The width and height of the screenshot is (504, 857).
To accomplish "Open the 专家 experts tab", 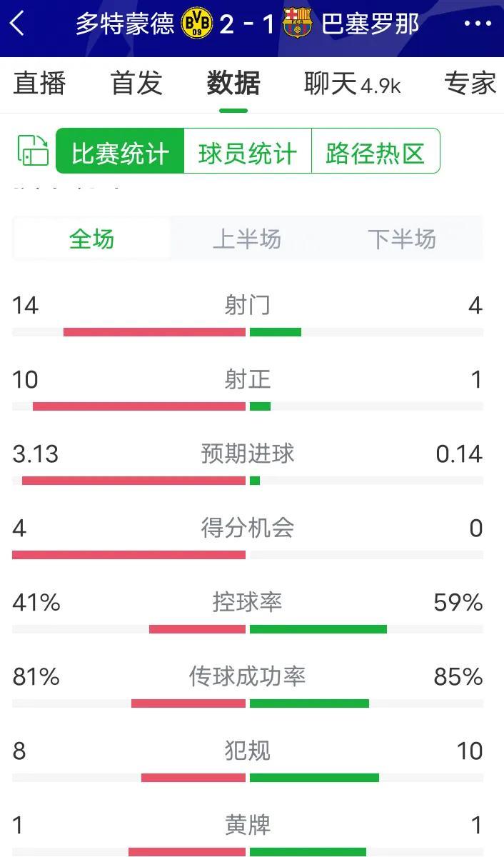I will click(470, 84).
